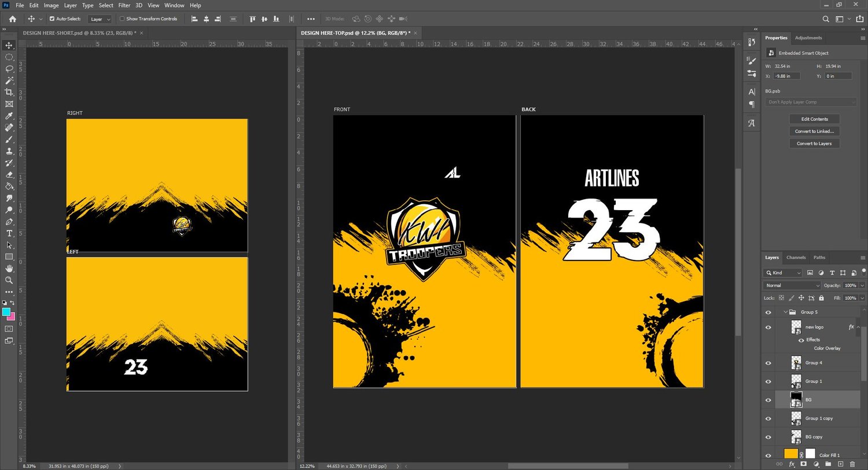This screenshot has height=470, width=868.
Task: Open the layer Kind filter dropdown
Action: (783, 273)
